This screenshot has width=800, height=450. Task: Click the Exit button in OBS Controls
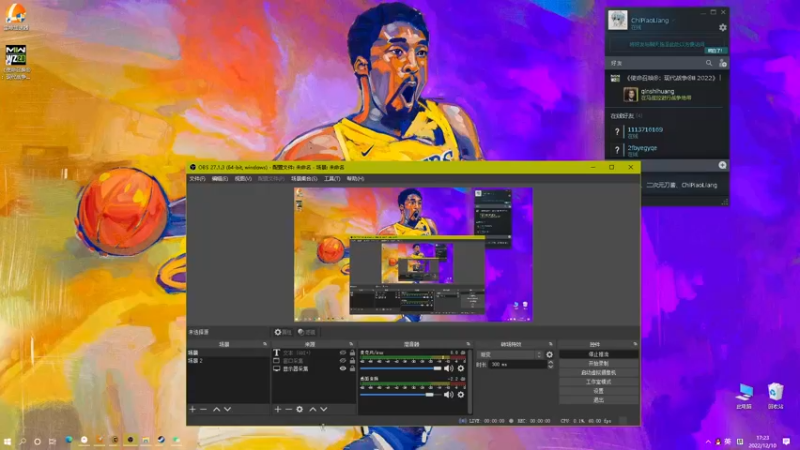coord(598,400)
